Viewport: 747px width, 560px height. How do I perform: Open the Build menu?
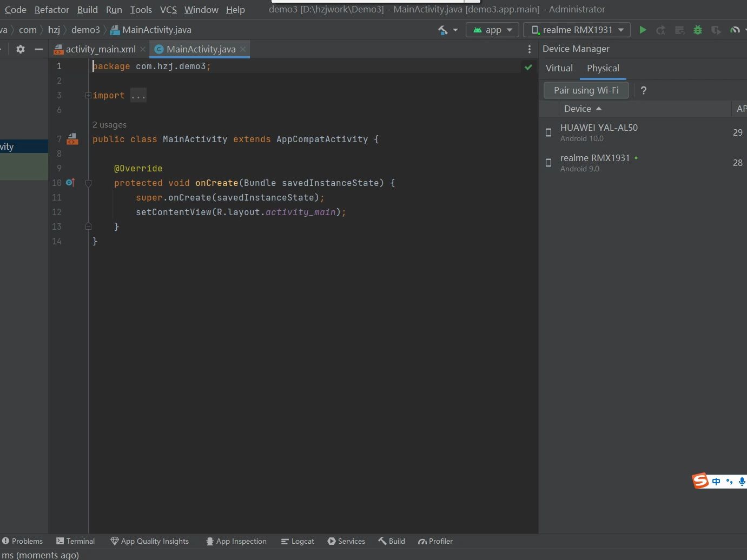pyautogui.click(x=88, y=10)
